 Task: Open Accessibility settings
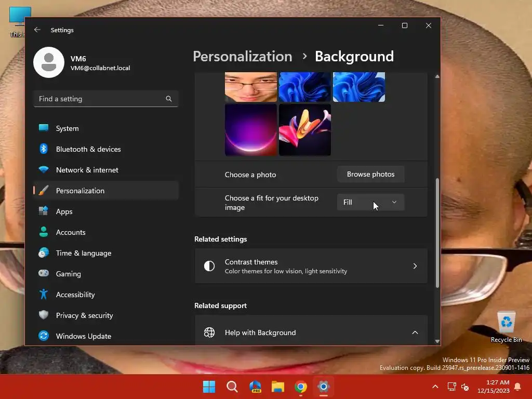coord(106,295)
